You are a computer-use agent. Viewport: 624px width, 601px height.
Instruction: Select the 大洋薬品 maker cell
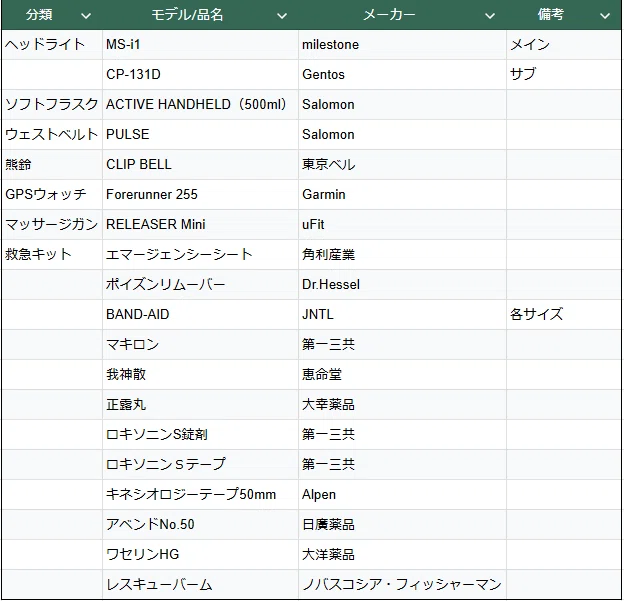tap(402, 554)
